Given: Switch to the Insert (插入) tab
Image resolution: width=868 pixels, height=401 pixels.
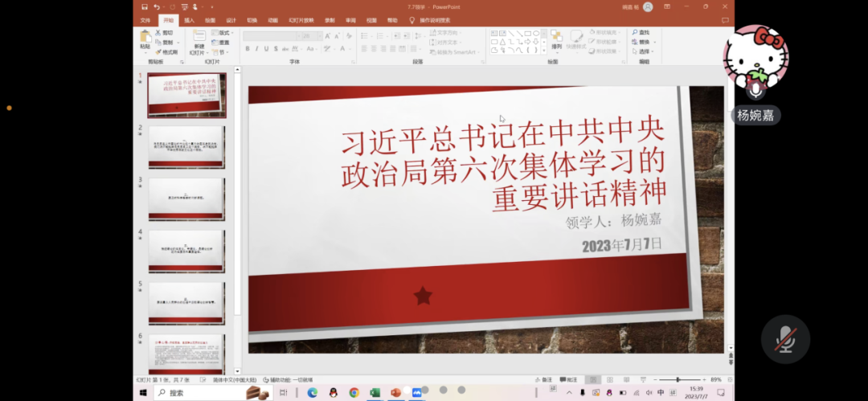Looking at the screenshot, I should 190,21.
